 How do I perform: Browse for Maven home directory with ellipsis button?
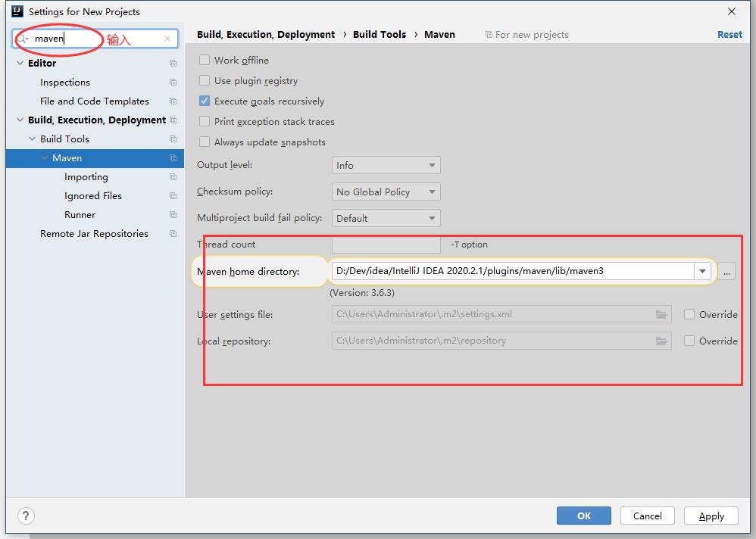pos(726,271)
